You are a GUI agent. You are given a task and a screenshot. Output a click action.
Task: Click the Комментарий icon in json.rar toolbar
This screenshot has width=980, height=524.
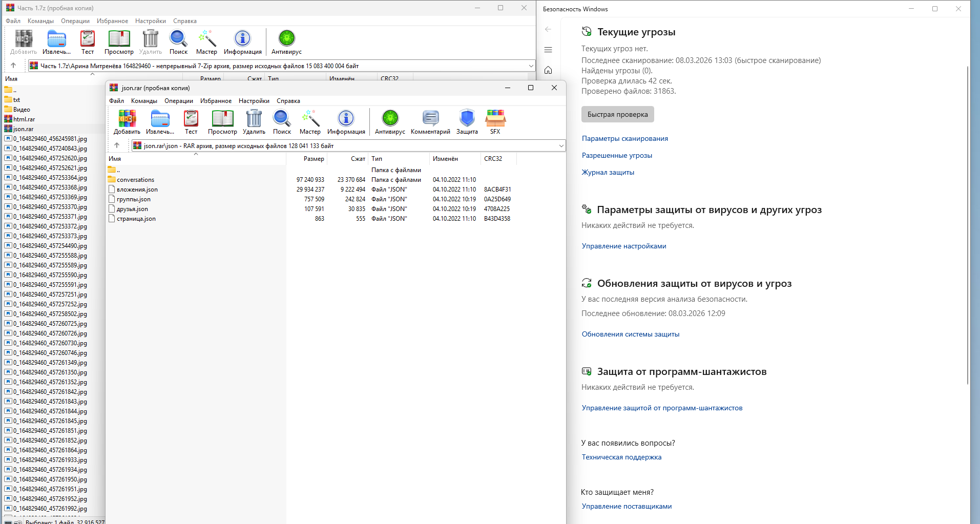[x=430, y=122]
